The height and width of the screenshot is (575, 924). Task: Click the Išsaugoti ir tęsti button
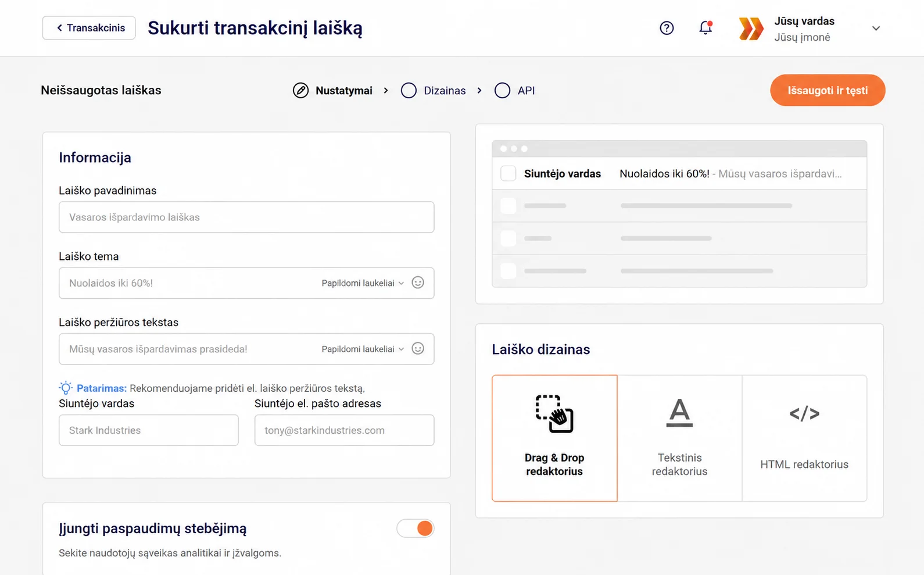[x=828, y=90]
